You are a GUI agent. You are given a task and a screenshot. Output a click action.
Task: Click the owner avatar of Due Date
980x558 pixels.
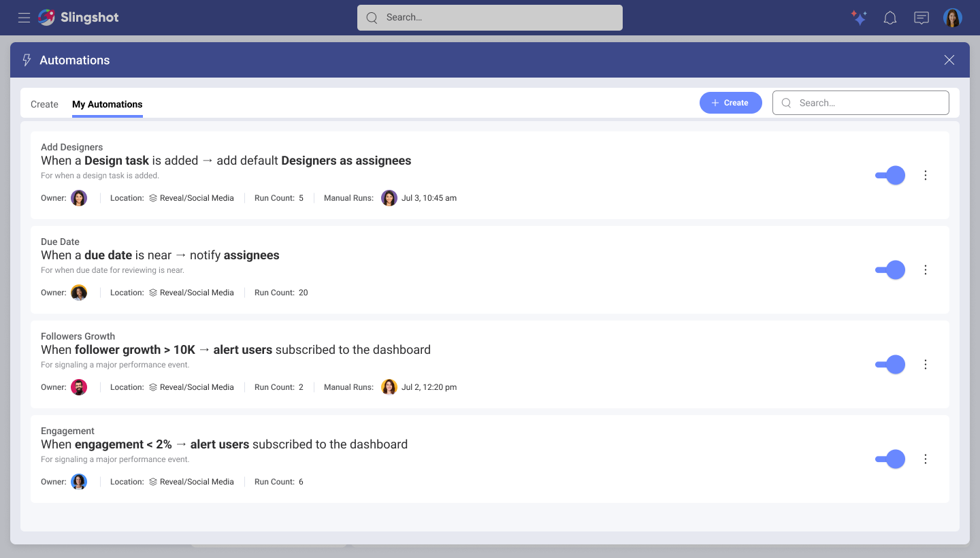point(79,293)
